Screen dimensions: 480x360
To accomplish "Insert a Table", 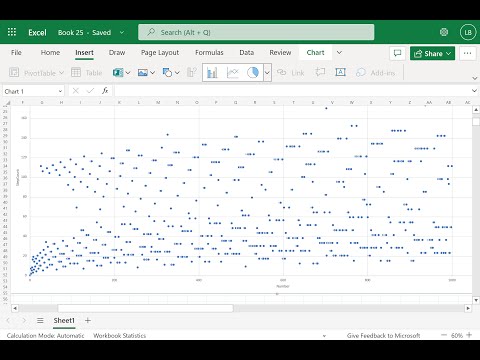I will (87, 73).
